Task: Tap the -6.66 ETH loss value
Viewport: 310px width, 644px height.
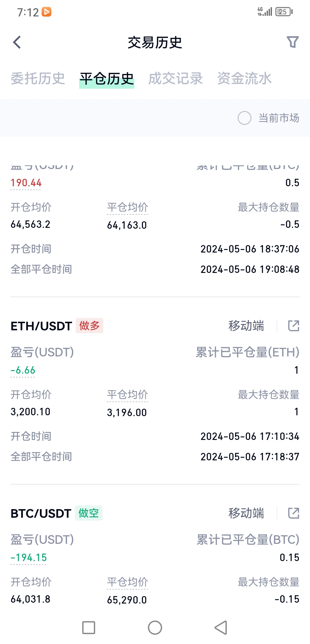Action: (x=23, y=370)
